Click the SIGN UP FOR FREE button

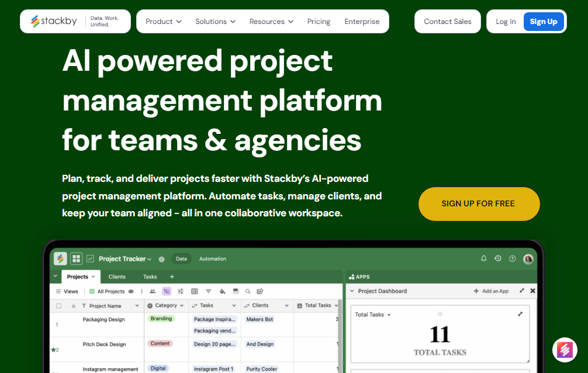[x=478, y=203]
